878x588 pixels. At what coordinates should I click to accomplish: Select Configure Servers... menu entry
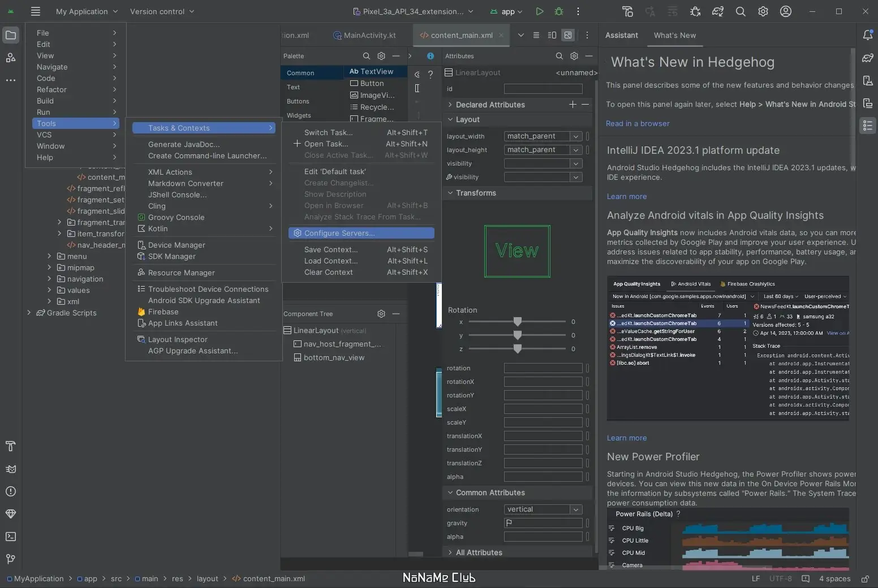(361, 233)
